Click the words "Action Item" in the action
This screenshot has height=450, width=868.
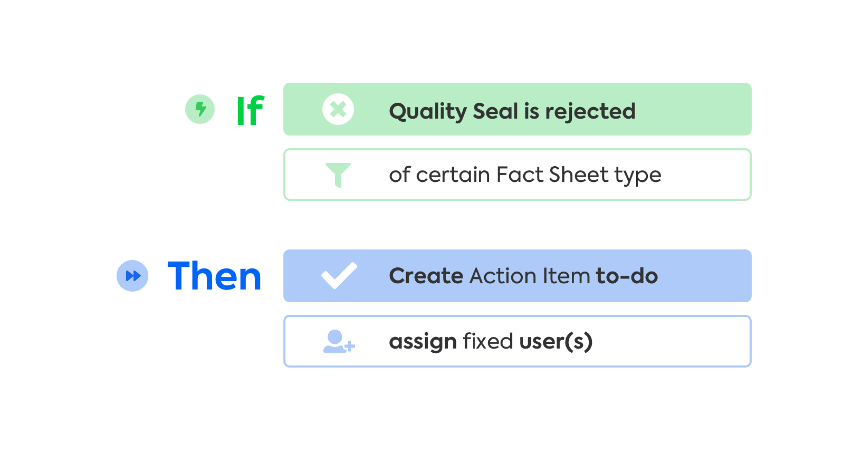tap(529, 276)
